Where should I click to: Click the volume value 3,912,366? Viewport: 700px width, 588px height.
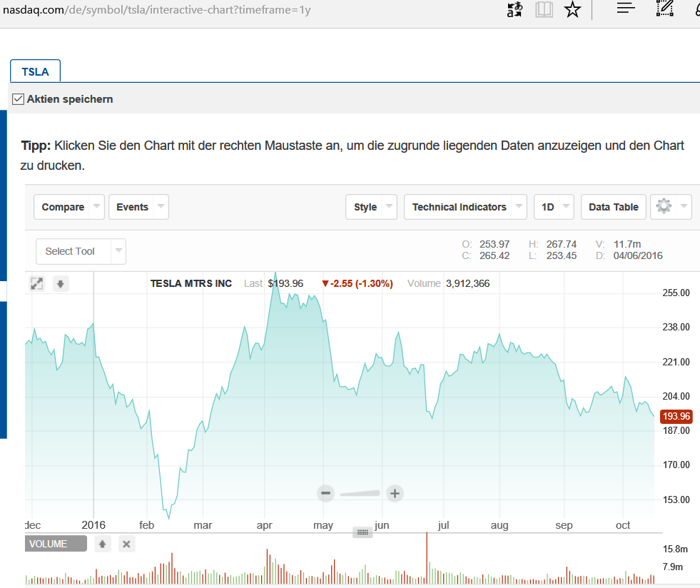(x=468, y=283)
